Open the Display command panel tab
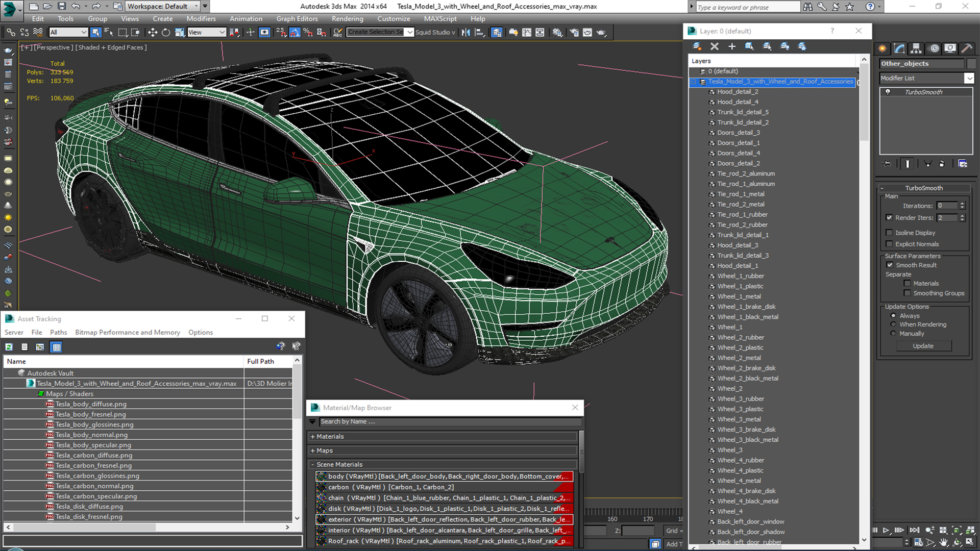The image size is (980, 551). point(950,48)
